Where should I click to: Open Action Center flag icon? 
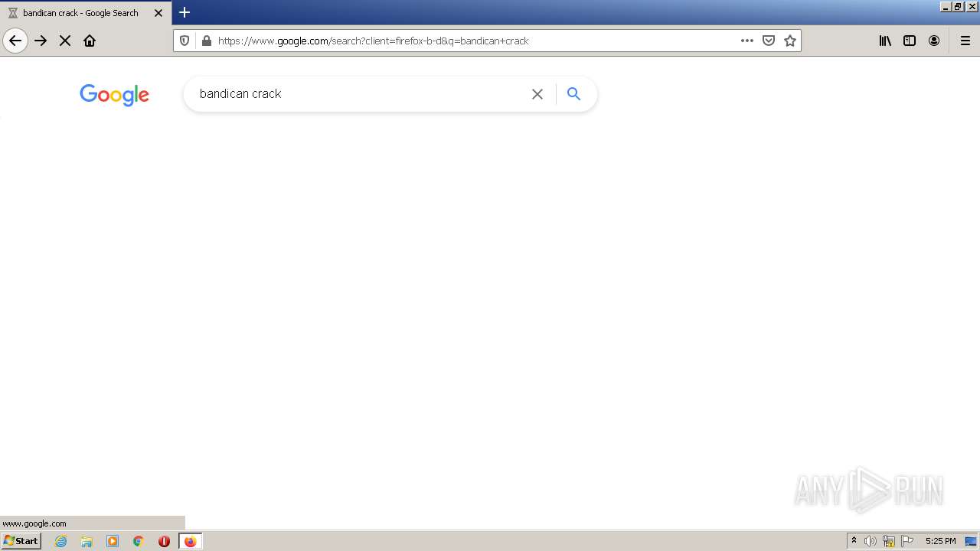[907, 541]
